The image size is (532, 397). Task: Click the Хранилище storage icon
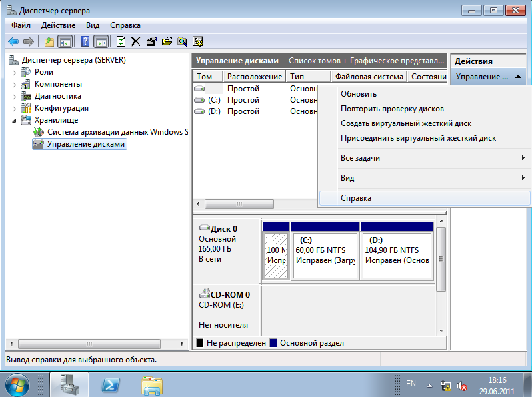pos(26,120)
